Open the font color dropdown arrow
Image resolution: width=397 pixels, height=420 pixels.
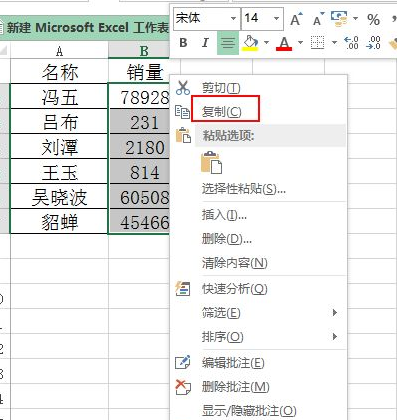pos(300,43)
